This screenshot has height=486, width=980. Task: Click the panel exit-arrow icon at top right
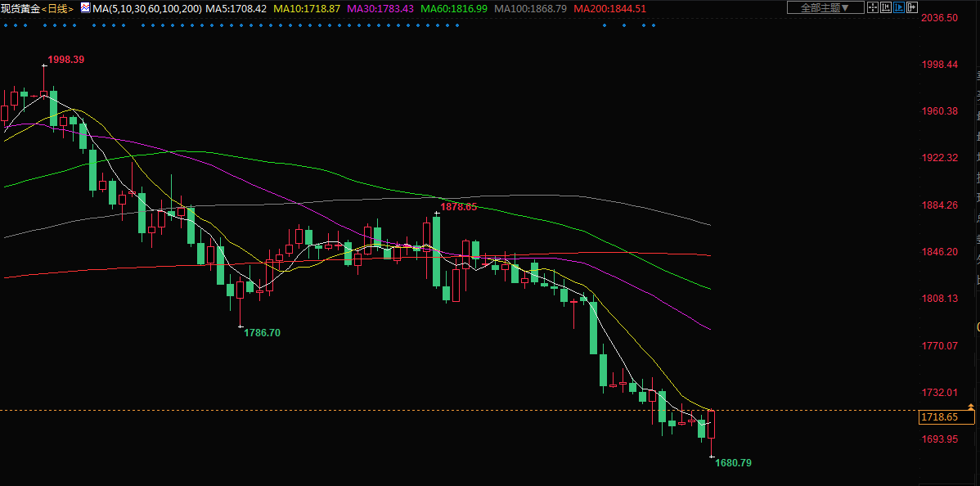click(x=912, y=7)
